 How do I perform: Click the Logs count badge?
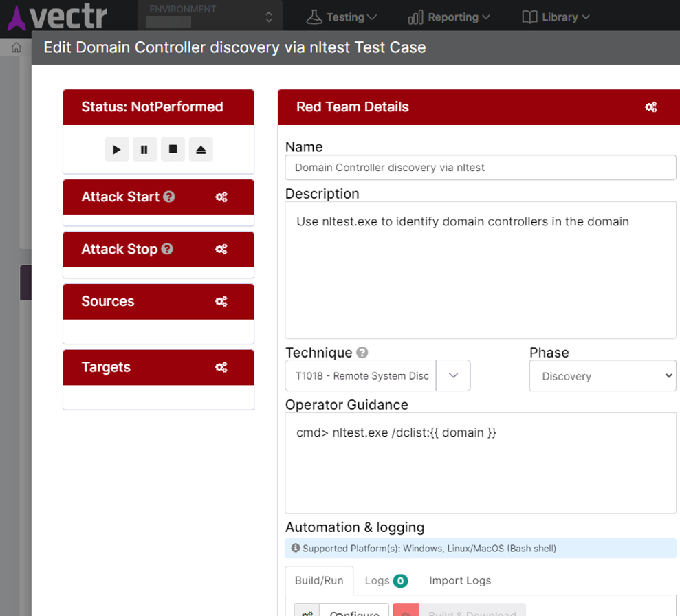[x=400, y=580]
